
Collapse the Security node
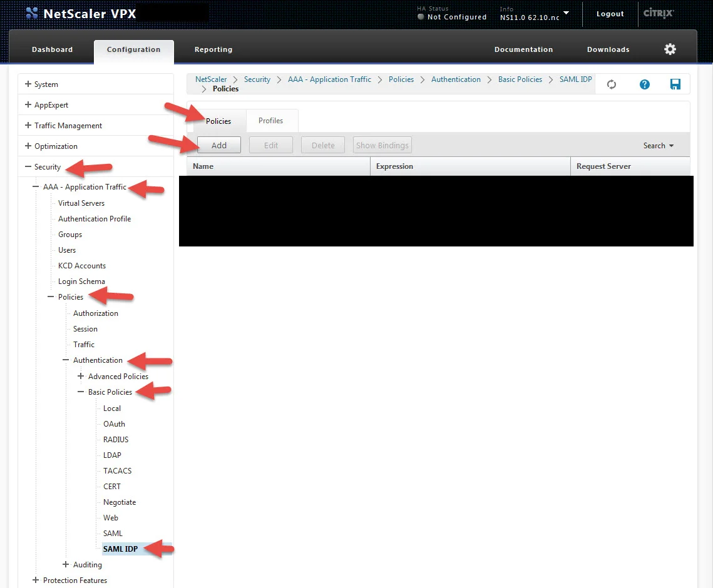coord(28,167)
